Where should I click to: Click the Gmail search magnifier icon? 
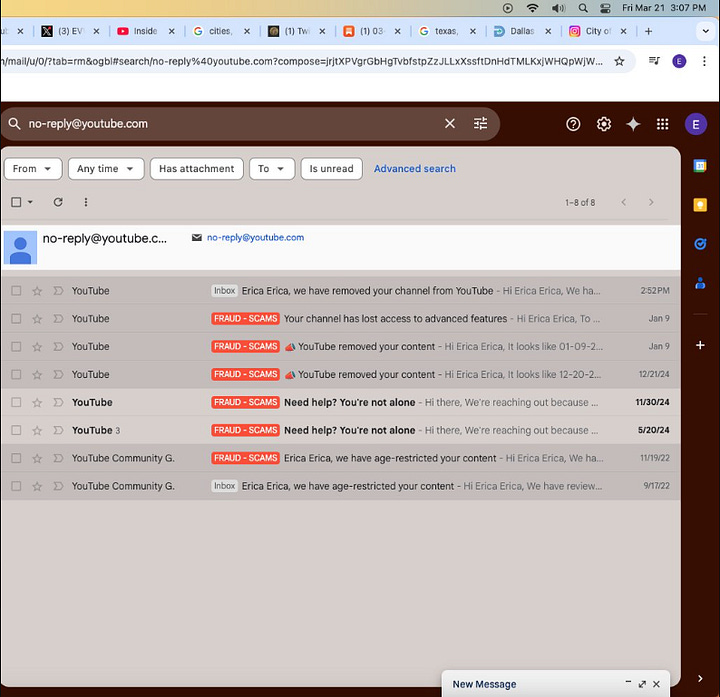tap(14, 124)
